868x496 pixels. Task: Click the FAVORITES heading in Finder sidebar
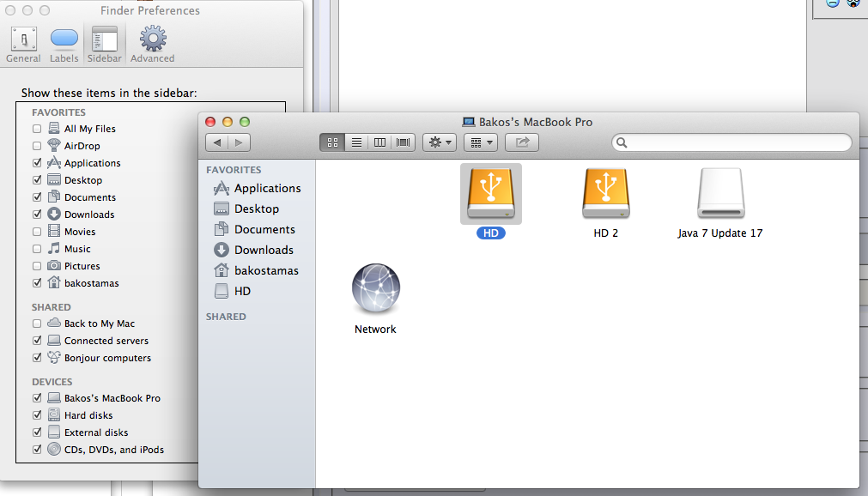234,171
